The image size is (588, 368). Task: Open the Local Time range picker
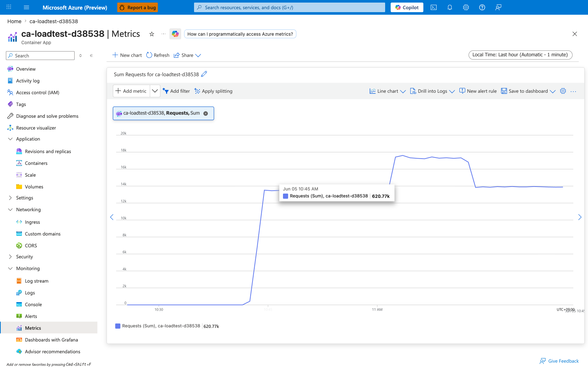click(x=520, y=55)
